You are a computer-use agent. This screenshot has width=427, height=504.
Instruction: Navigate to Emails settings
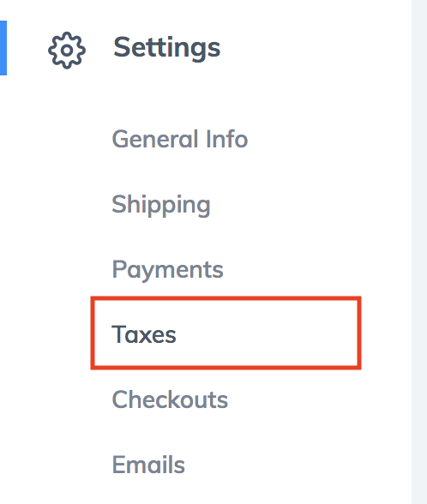coord(148,465)
